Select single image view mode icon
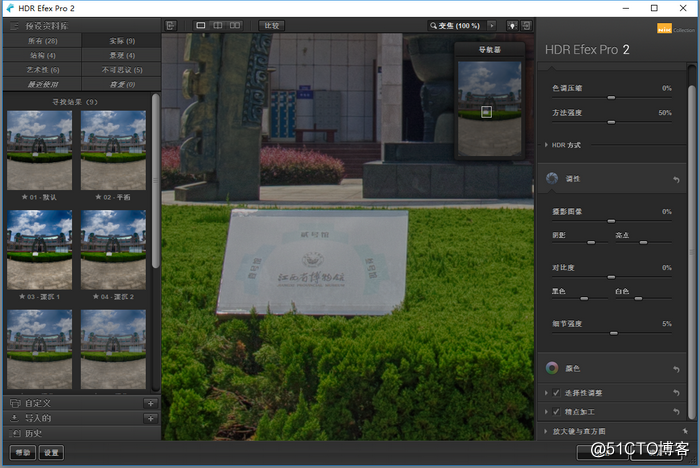The width and height of the screenshot is (700, 468). pyautogui.click(x=201, y=25)
